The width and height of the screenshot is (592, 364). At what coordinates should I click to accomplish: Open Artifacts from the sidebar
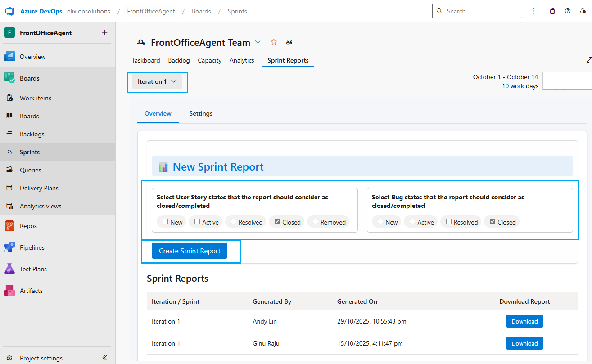point(31,291)
